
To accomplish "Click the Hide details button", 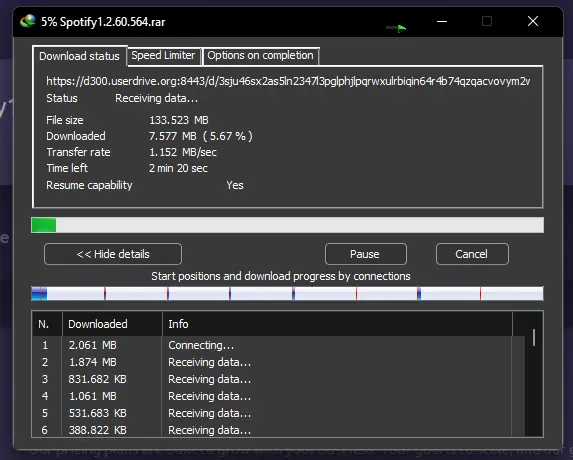I will point(113,254).
